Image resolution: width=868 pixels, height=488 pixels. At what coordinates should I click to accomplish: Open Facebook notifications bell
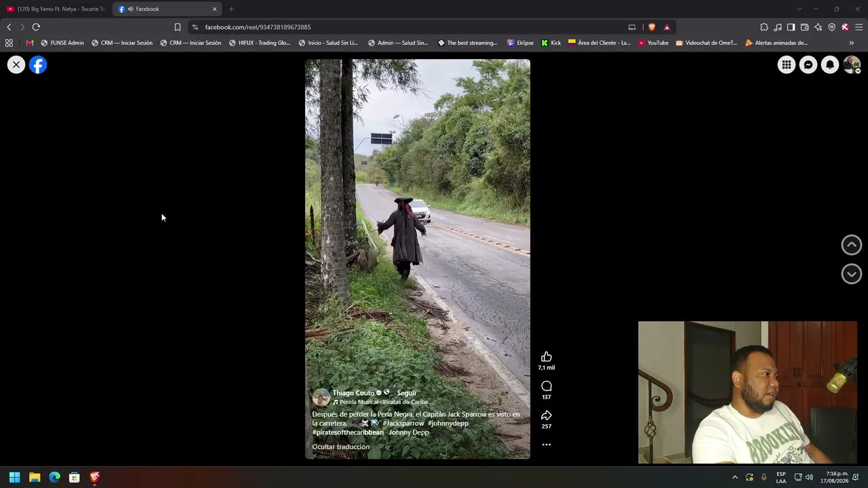point(830,64)
